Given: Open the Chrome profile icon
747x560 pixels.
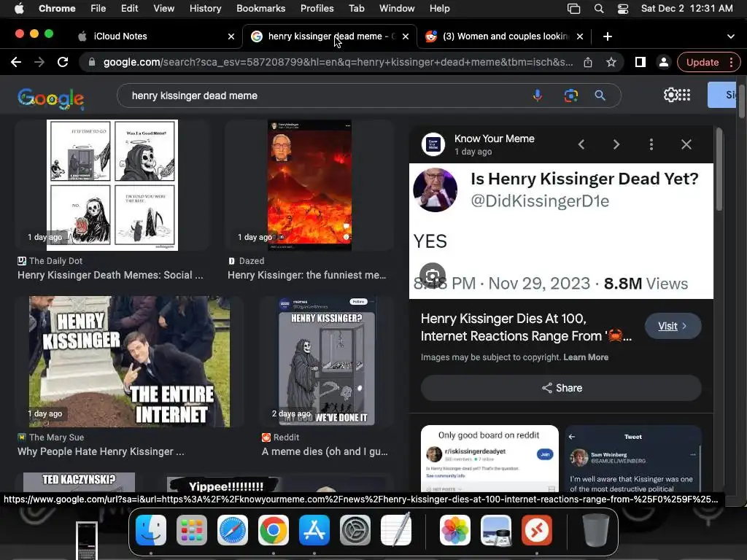Looking at the screenshot, I should point(663,63).
